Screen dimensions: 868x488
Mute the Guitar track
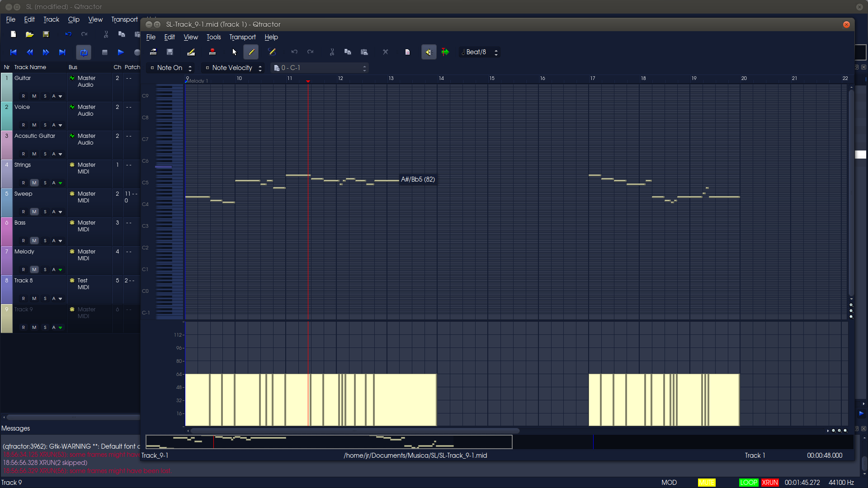click(x=34, y=96)
